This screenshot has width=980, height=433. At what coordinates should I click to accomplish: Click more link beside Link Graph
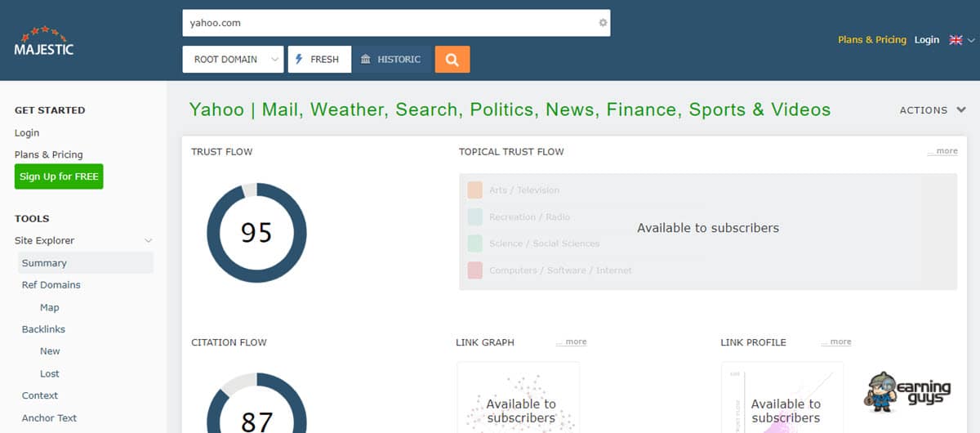click(x=571, y=342)
